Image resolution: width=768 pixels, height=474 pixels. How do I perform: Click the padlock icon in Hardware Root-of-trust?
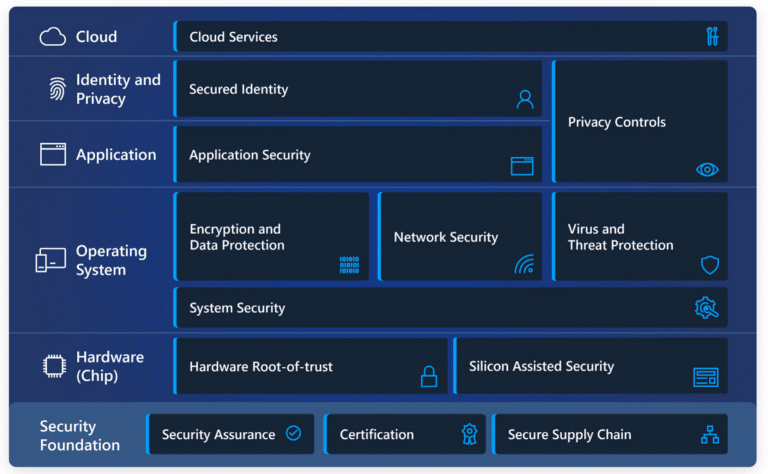[x=429, y=377]
